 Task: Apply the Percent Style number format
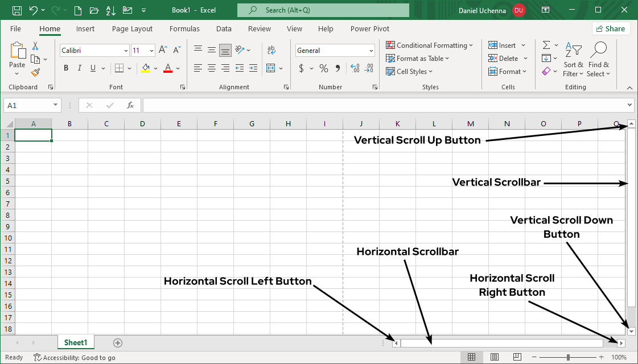323,68
